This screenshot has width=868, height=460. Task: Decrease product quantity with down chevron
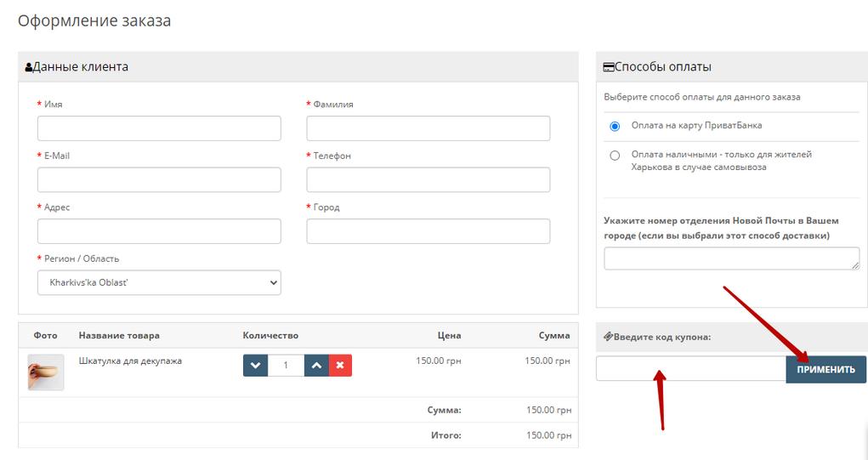pyautogui.click(x=255, y=365)
